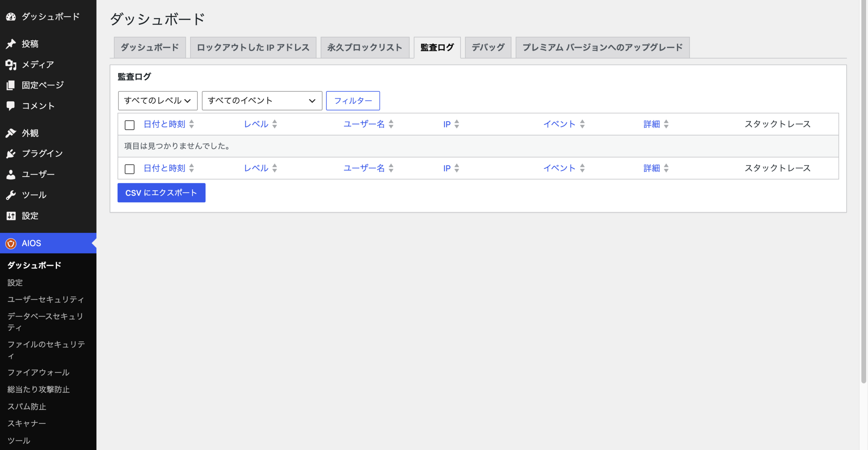The height and width of the screenshot is (450, 868).
Task: Switch to the デバッグ tab
Action: click(x=488, y=48)
